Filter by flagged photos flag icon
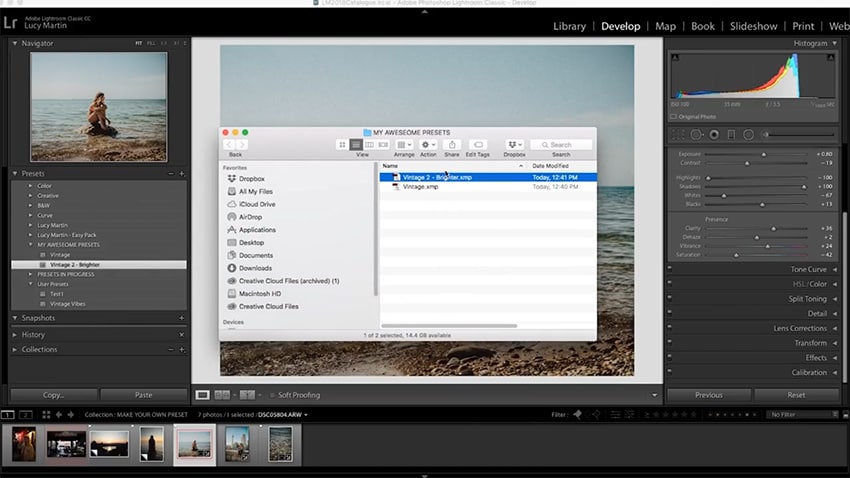The height and width of the screenshot is (478, 850). click(577, 415)
